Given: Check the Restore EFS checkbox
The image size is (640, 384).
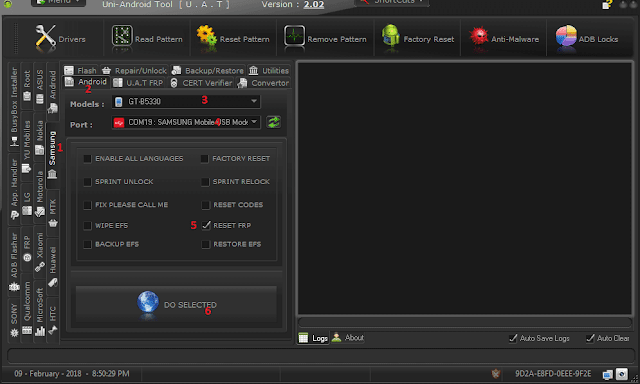Looking at the screenshot, I should click(x=206, y=244).
